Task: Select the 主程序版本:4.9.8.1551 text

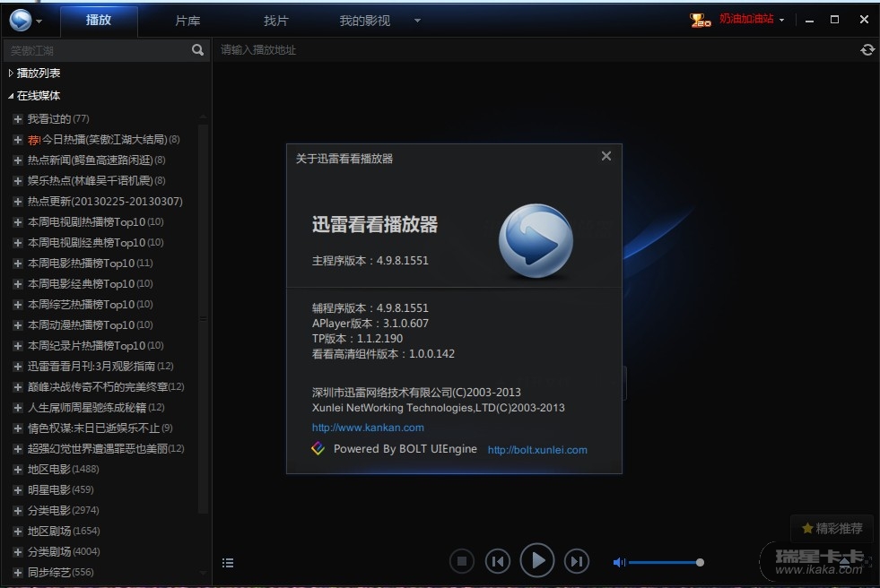Action: click(370, 261)
